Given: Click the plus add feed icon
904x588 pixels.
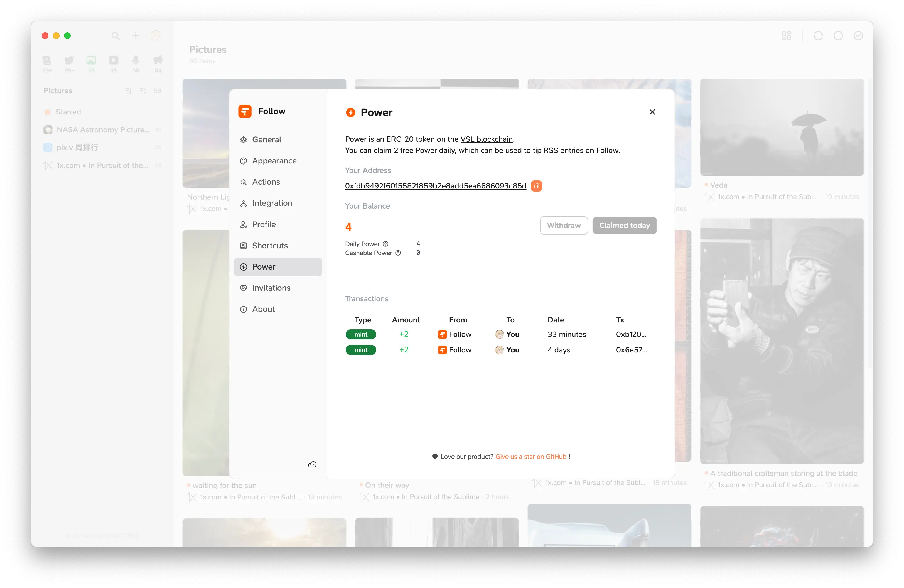Looking at the screenshot, I should 136,36.
